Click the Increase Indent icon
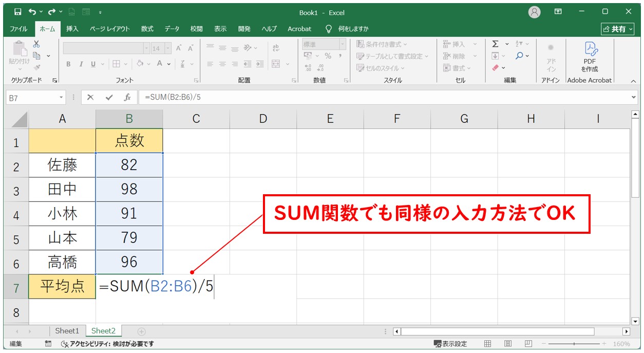Screen dimensions: 644x353 click(x=259, y=64)
